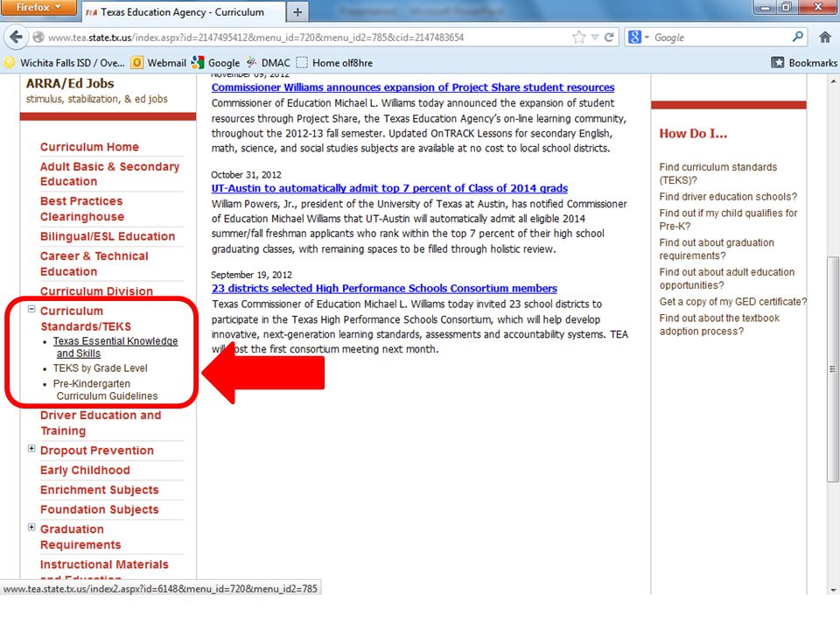Screen dimensions: 840x630
Task: Open the Webmail bookmark
Action: click(159, 63)
